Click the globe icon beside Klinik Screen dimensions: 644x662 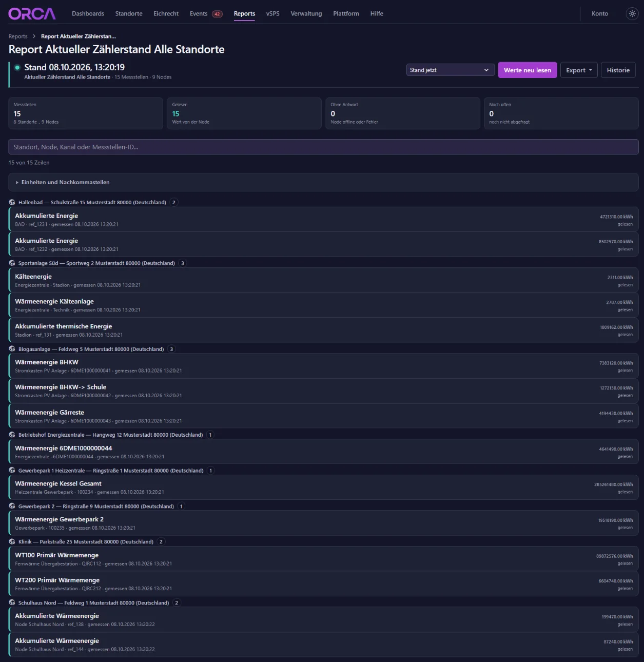click(12, 542)
